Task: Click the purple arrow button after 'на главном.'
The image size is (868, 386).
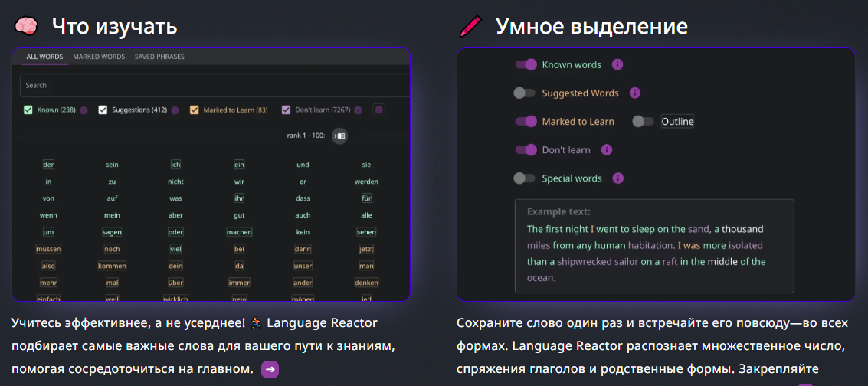Action: (x=270, y=369)
